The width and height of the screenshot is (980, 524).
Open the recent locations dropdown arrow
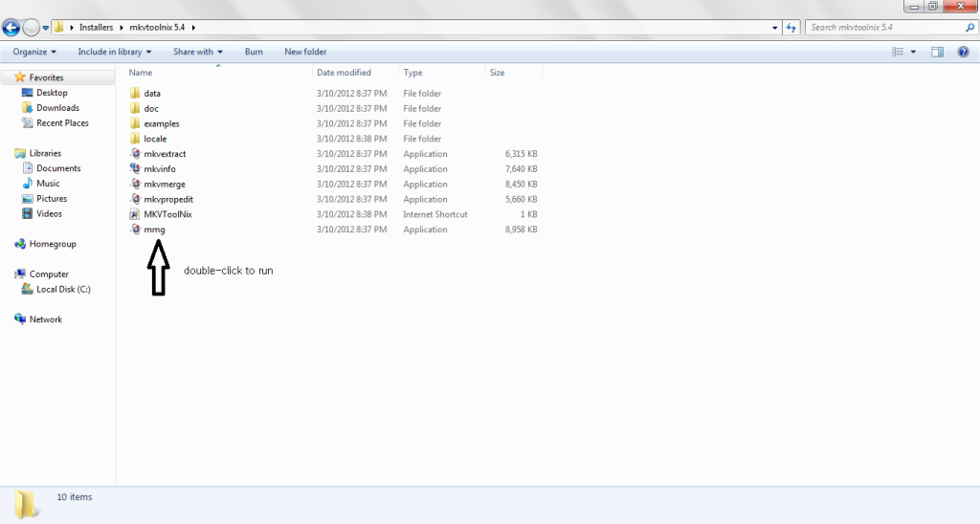(46, 28)
